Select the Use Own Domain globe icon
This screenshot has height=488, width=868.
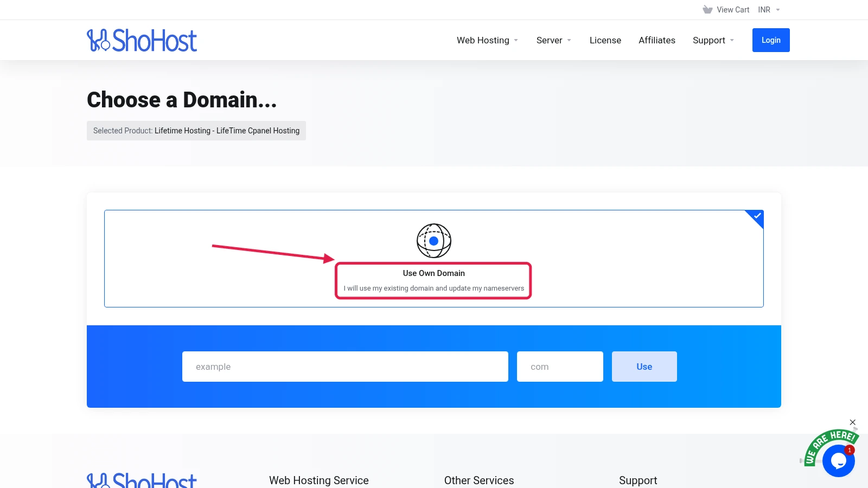click(x=433, y=241)
